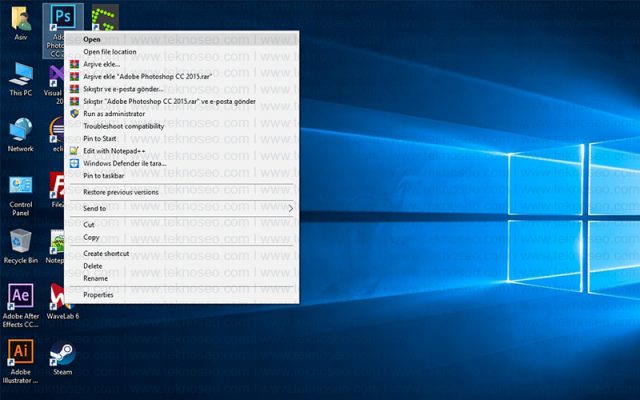Select the WaveLab 6 shortcut
Viewport: 640px width, 400px height.
[62, 301]
